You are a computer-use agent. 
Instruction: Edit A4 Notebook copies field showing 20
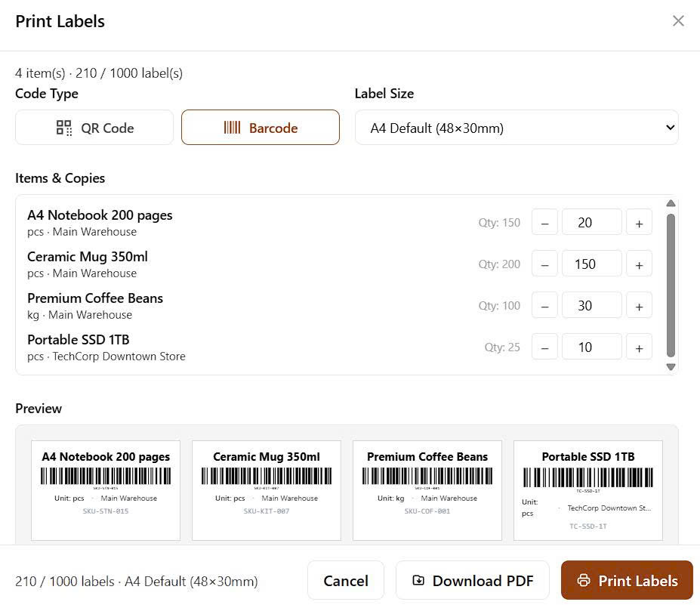tap(591, 222)
